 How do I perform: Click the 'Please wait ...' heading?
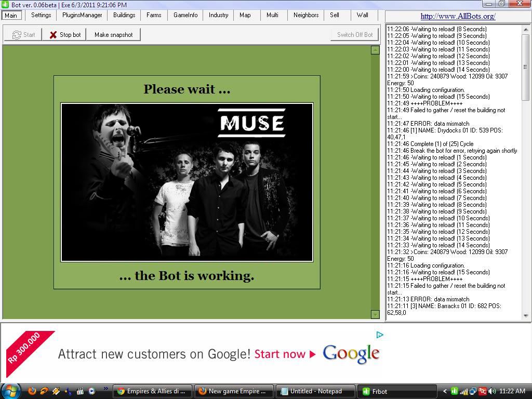pyautogui.click(x=187, y=89)
